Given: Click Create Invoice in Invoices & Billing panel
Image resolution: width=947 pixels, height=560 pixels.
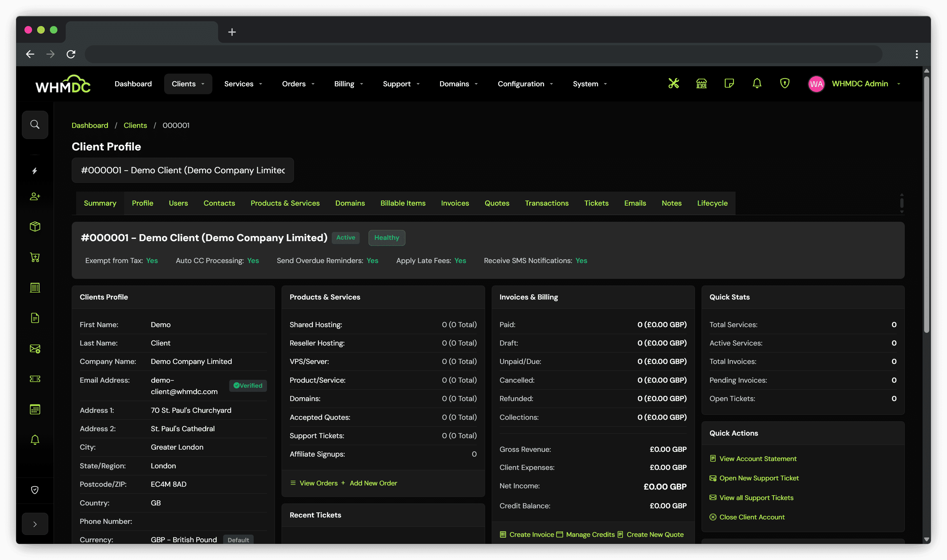Looking at the screenshot, I should (x=526, y=534).
